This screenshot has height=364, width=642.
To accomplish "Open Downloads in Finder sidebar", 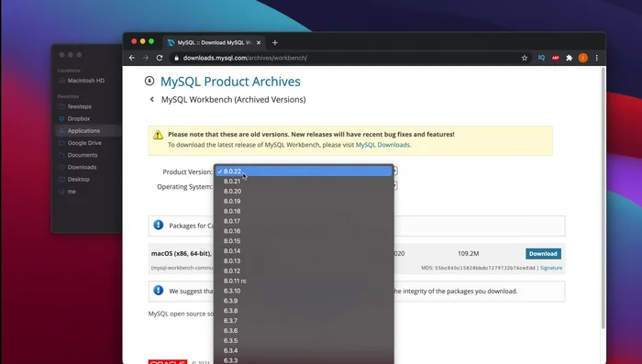I will [x=82, y=167].
